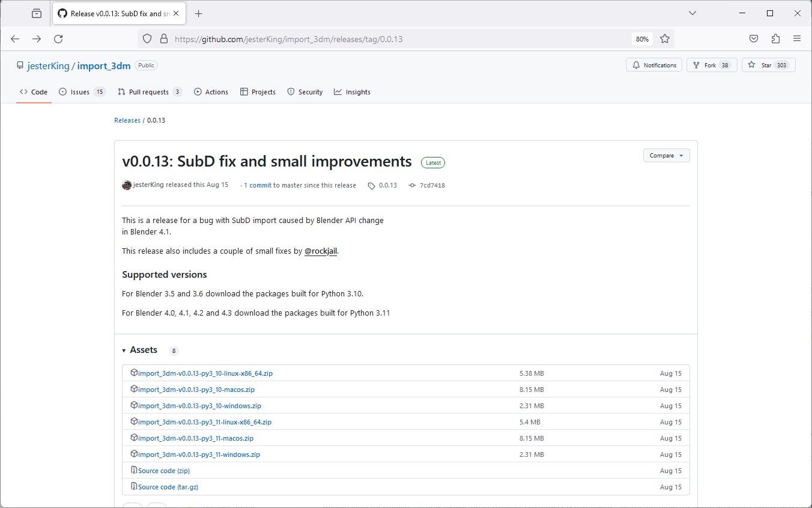
Task: Click the file icon beside Source code (zip)
Action: coord(134,470)
